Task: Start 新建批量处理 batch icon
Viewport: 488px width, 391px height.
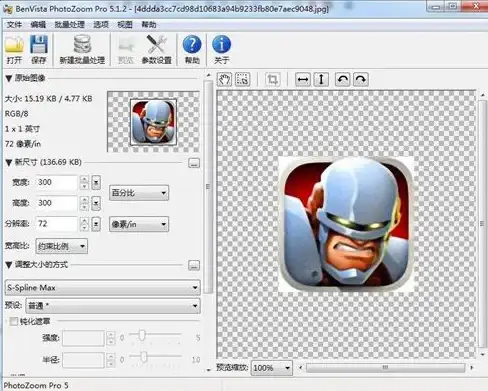Action: coord(82,49)
